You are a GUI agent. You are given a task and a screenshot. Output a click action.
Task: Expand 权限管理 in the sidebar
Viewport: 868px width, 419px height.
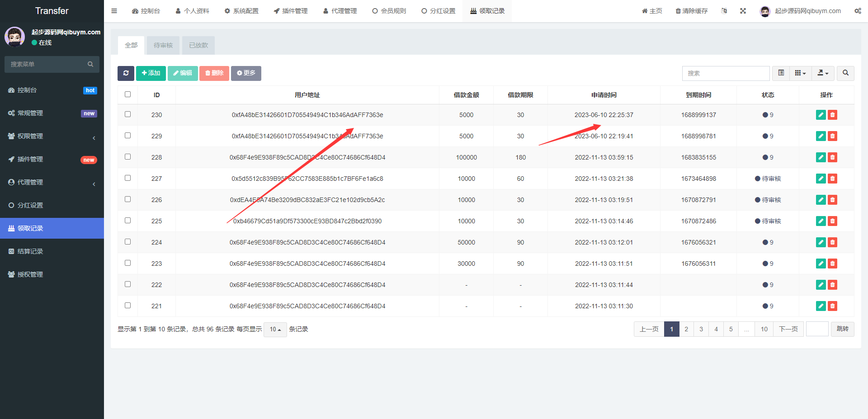click(x=52, y=136)
